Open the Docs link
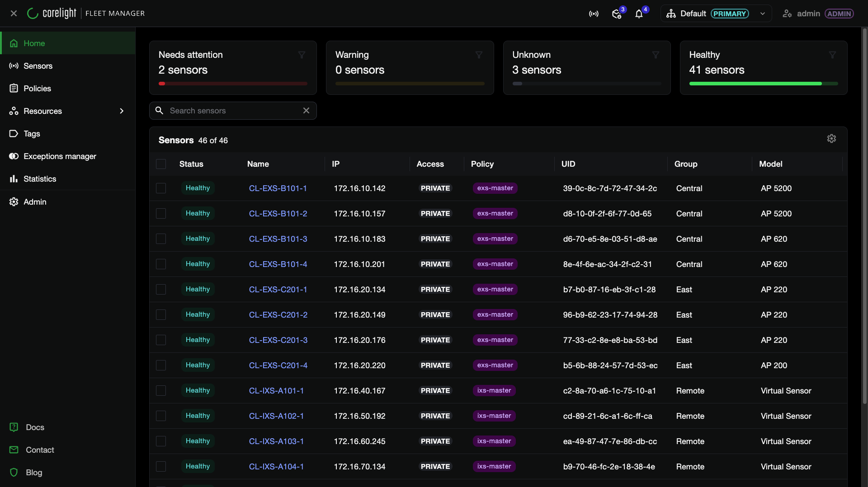 (35, 427)
